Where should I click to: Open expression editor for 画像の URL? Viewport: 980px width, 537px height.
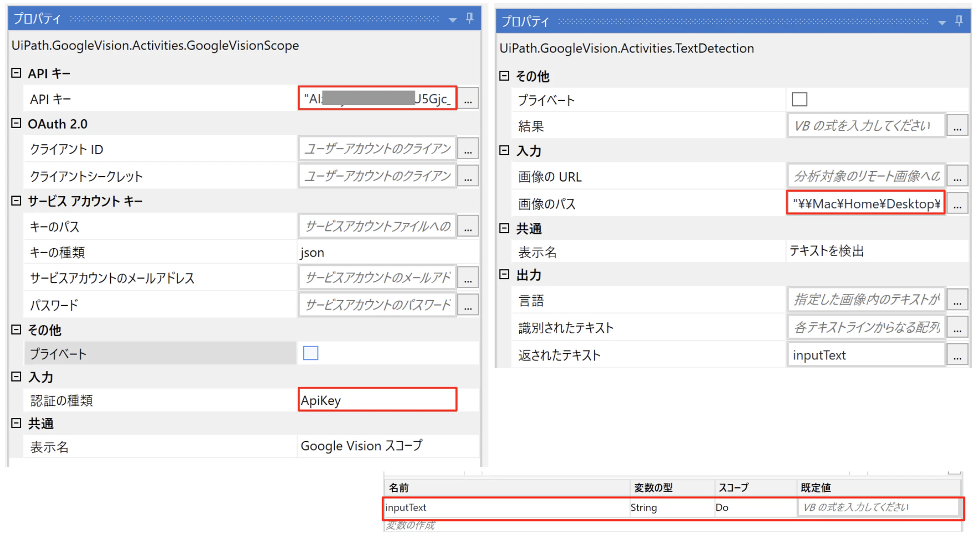point(957,176)
